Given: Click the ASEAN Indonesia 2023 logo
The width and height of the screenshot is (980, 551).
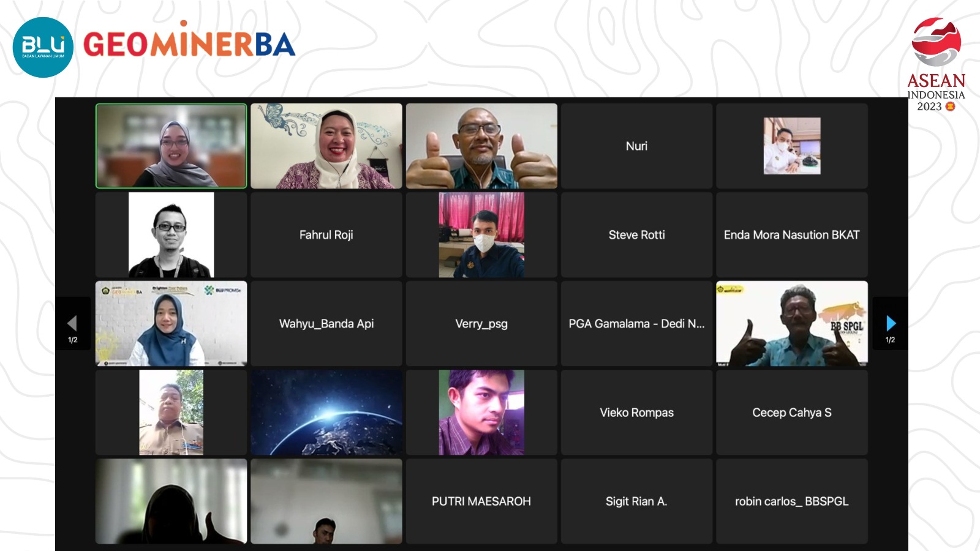Looking at the screenshot, I should 936,64.
